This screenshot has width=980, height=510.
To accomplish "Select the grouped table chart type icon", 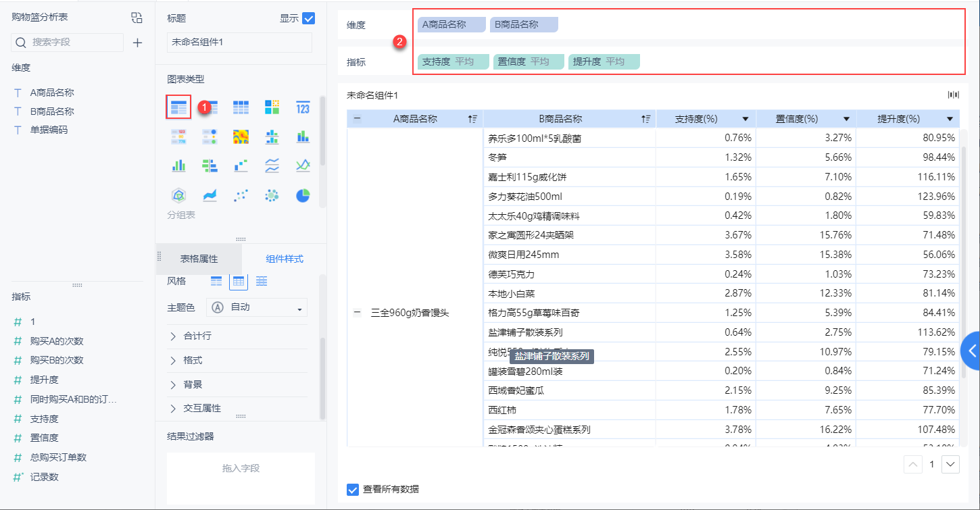I will pos(178,107).
